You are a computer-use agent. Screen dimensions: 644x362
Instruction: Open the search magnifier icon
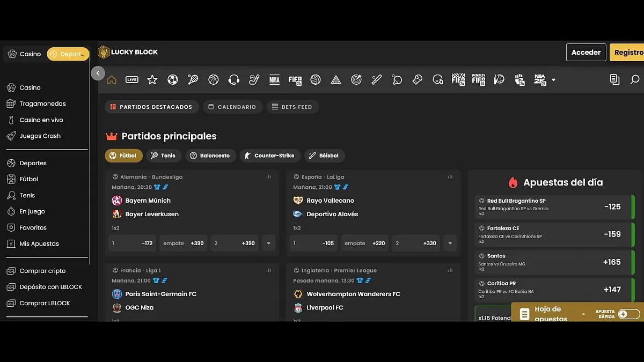(x=634, y=80)
